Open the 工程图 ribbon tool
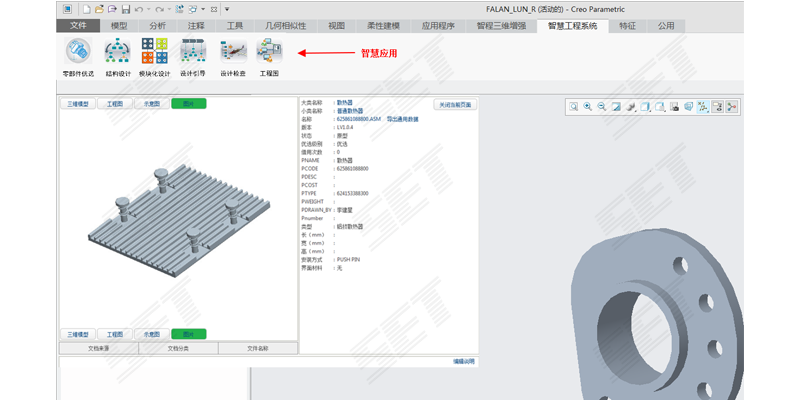Image resolution: width=800 pixels, height=400 pixels. coord(269,57)
